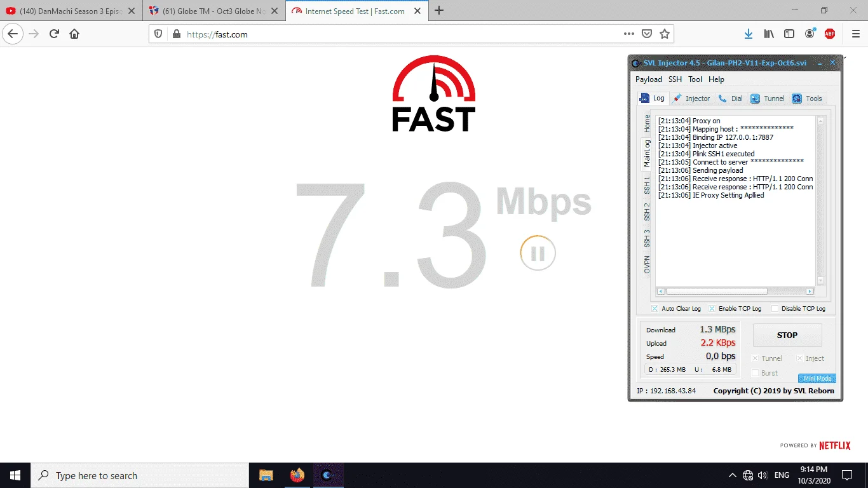
Task: Open a new browser tab
Action: pyautogui.click(x=439, y=11)
